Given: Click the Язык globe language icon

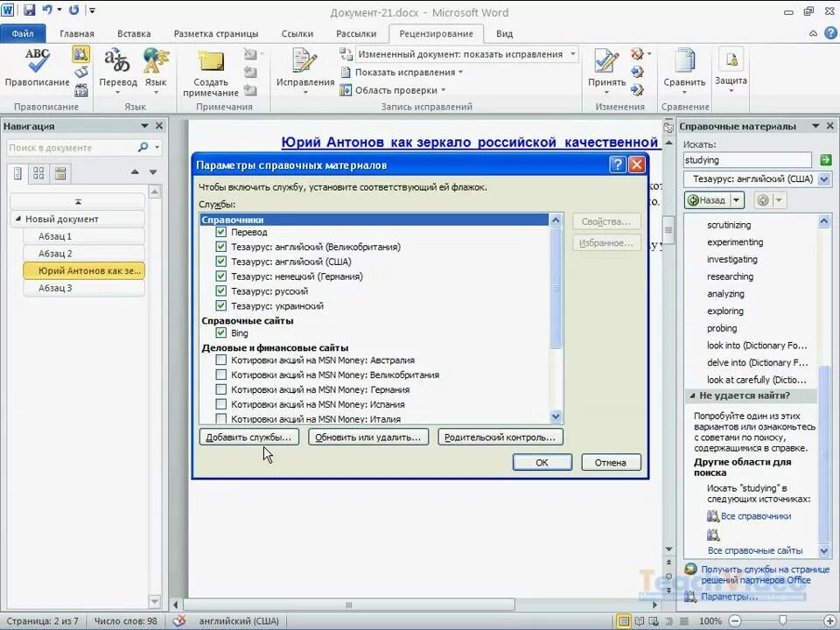Looking at the screenshot, I should (x=156, y=60).
